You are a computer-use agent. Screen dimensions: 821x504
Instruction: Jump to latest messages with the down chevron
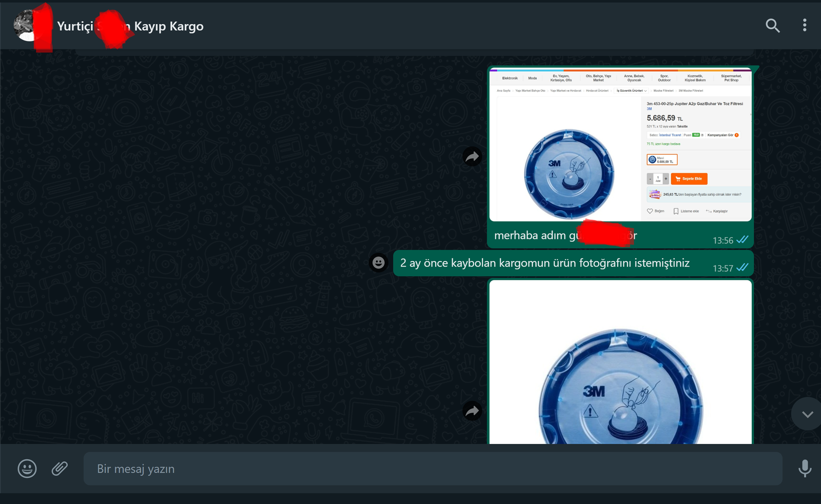pos(808,414)
